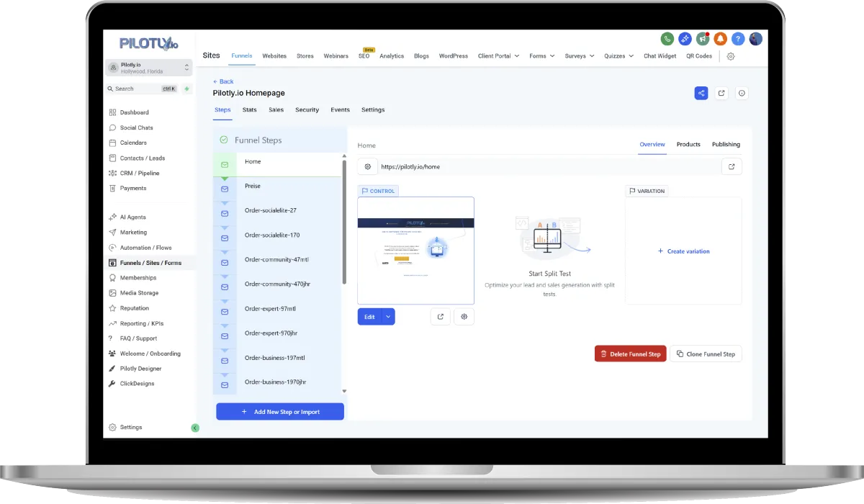The image size is (864, 504).
Task: Click the blue share funnel icon
Action: click(701, 93)
